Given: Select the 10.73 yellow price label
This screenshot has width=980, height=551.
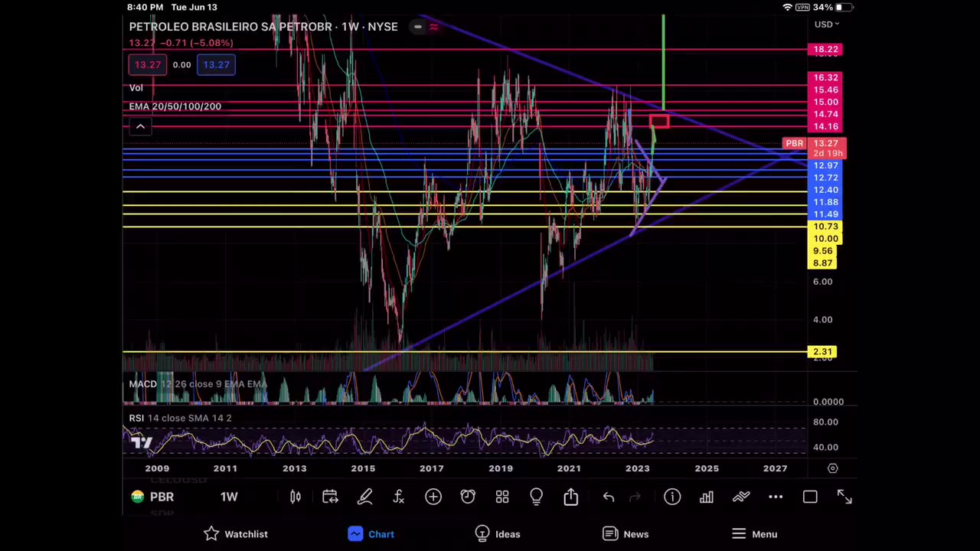Looking at the screenshot, I should click(825, 227).
